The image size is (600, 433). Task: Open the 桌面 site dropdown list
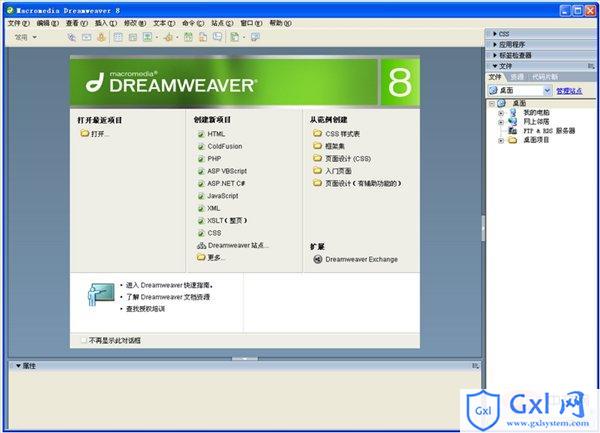tap(547, 91)
